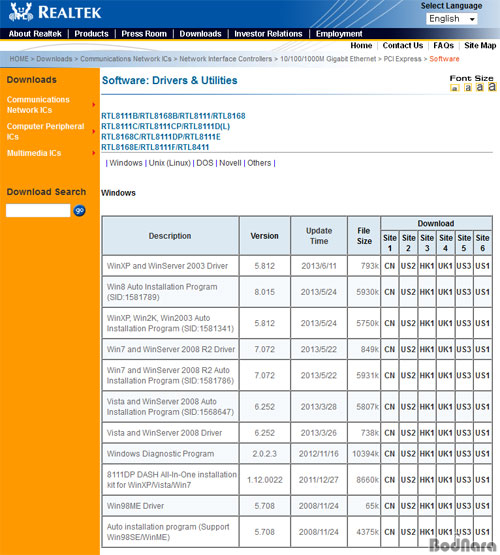Click Downloads in the breadcrumb
The image size is (500, 555).
coord(54,59)
